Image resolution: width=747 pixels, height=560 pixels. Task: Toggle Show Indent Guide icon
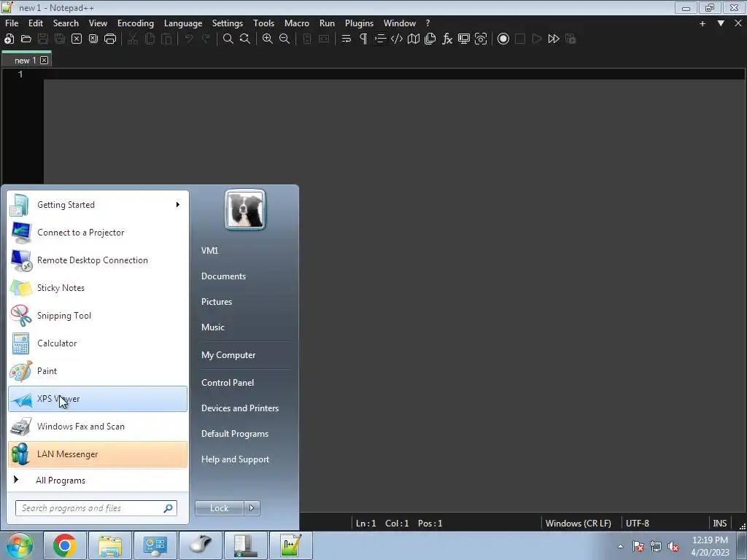click(x=379, y=39)
